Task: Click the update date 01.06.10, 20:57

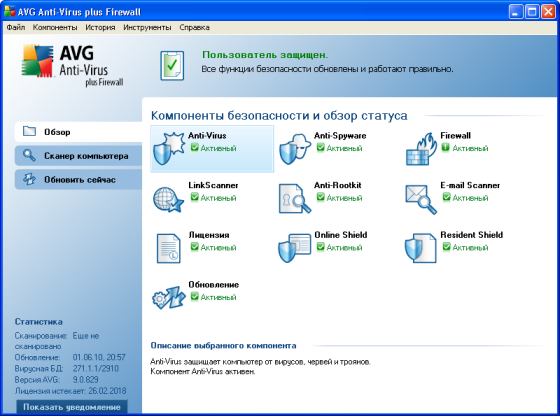Action: (99, 357)
